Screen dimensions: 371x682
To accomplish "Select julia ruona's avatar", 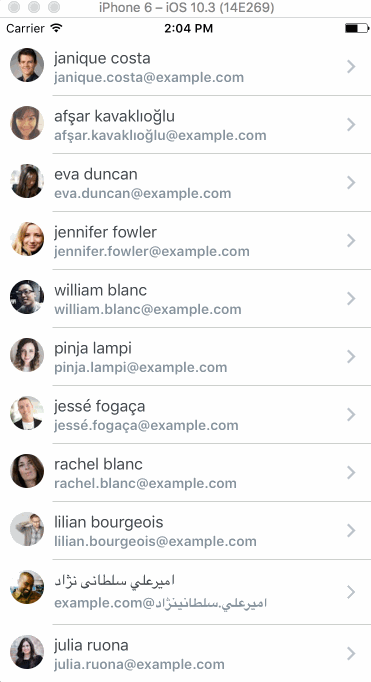I will coord(27,652).
